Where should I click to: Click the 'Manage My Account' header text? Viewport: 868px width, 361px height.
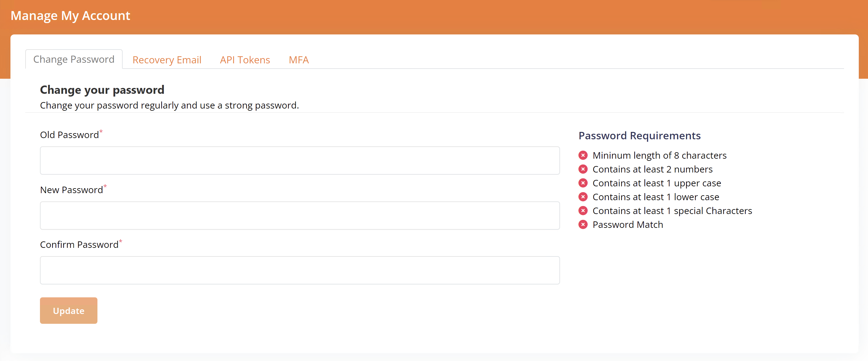70,15
